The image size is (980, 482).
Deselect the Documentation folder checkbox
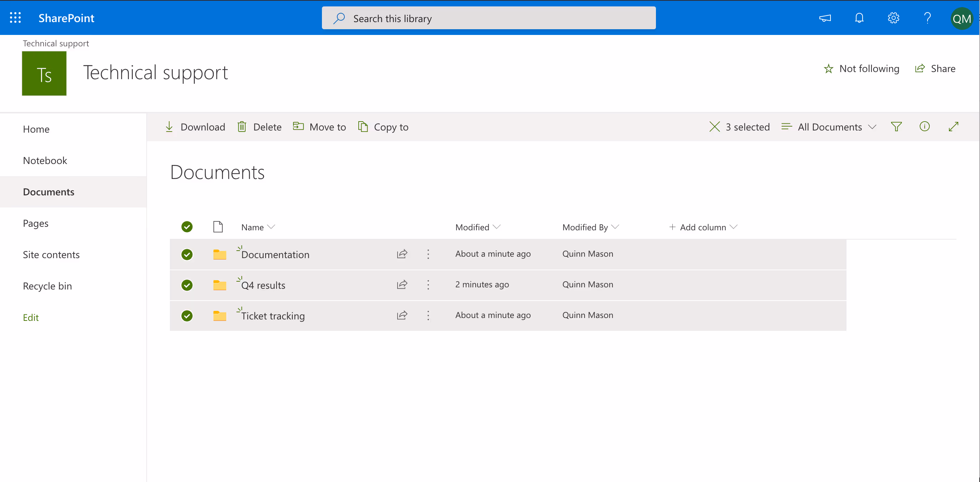(187, 254)
